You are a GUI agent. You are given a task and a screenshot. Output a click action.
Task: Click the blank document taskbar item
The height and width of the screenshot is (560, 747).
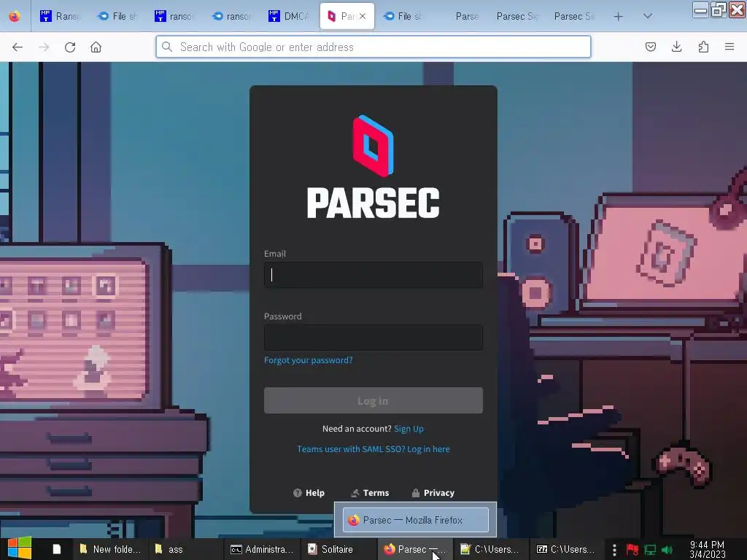[57, 549]
